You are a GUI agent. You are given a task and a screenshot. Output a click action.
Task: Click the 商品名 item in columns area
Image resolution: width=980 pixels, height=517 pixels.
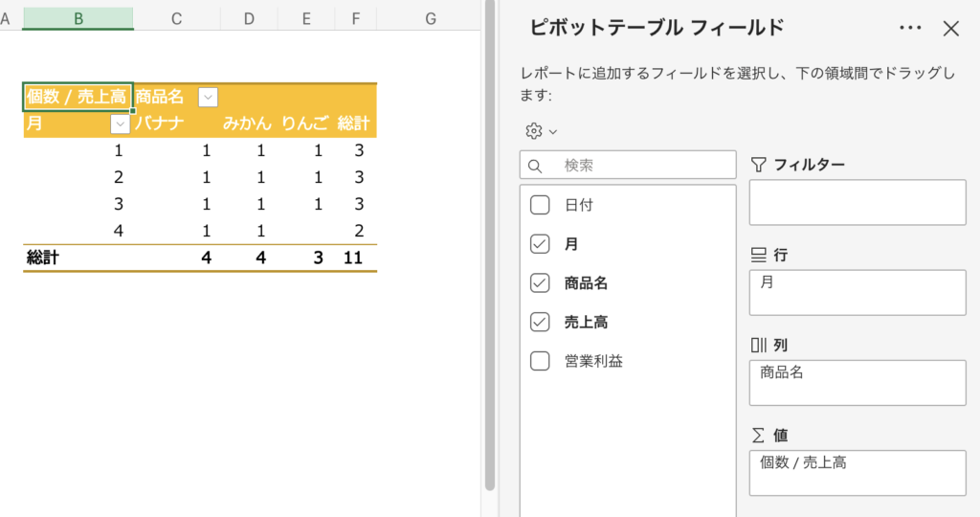(x=782, y=372)
